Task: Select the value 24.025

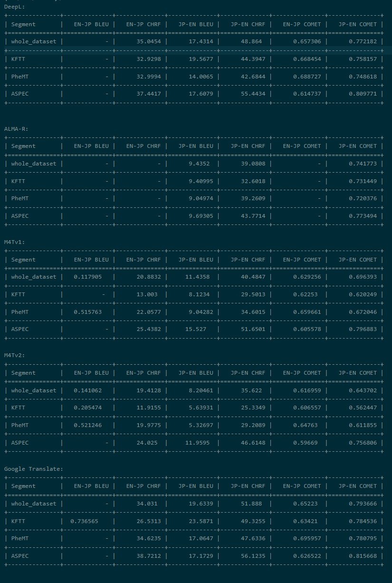Action: (x=147, y=443)
